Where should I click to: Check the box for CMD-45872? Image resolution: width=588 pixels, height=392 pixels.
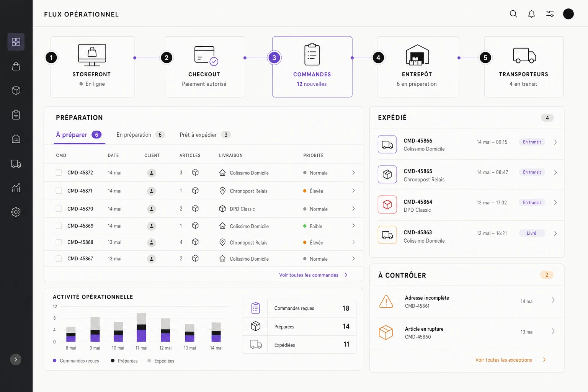click(x=59, y=173)
